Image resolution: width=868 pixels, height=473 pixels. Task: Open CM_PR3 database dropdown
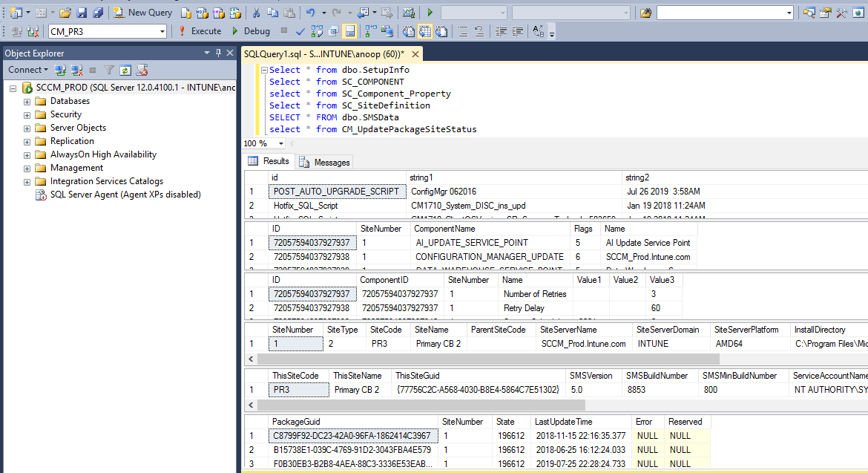162,32
